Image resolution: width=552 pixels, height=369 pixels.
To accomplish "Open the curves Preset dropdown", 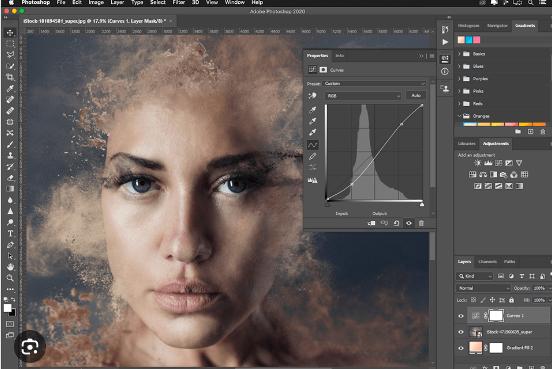I will click(x=375, y=84).
